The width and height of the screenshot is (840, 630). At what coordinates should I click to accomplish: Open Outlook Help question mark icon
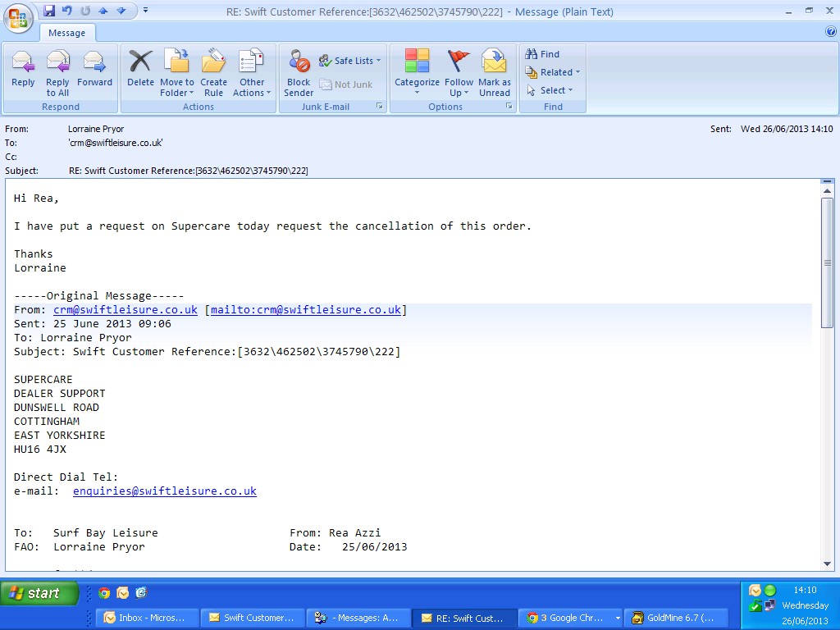coord(831,32)
